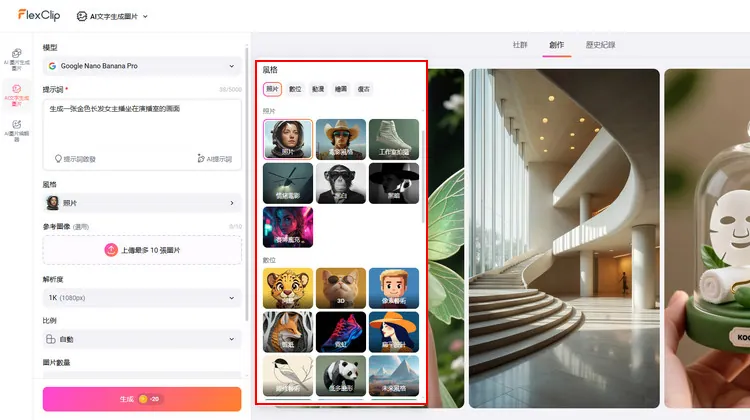Viewport: 750px width, 420px height.
Task: Select 數位 style filter chip
Action: tap(295, 89)
